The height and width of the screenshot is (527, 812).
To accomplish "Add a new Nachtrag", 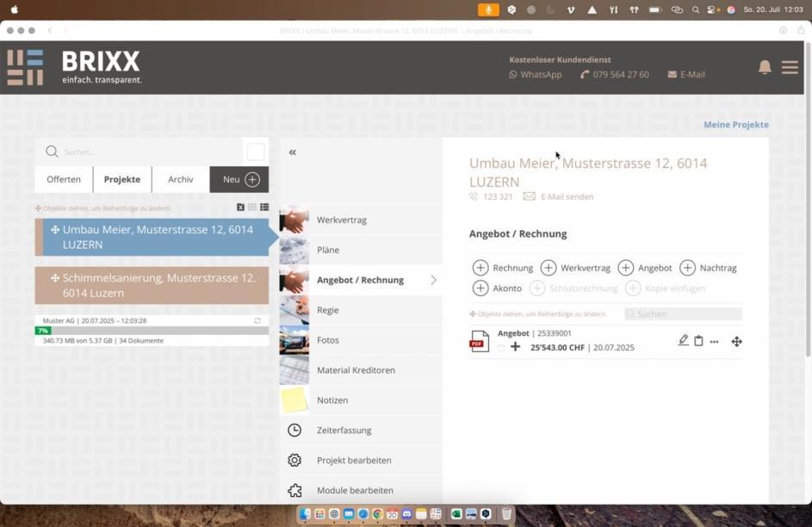I will [708, 268].
